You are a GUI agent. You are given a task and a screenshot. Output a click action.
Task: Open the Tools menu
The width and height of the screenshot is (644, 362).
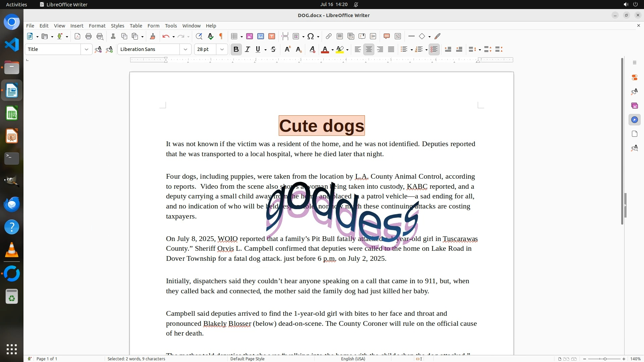click(171, 26)
